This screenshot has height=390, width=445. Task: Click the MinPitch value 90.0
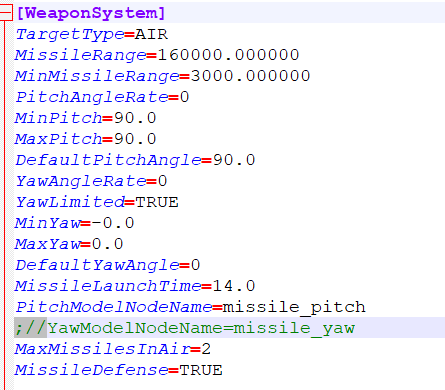point(135,118)
